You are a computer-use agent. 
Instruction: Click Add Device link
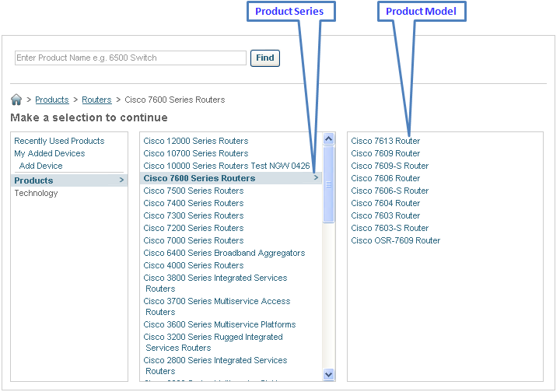click(x=40, y=166)
